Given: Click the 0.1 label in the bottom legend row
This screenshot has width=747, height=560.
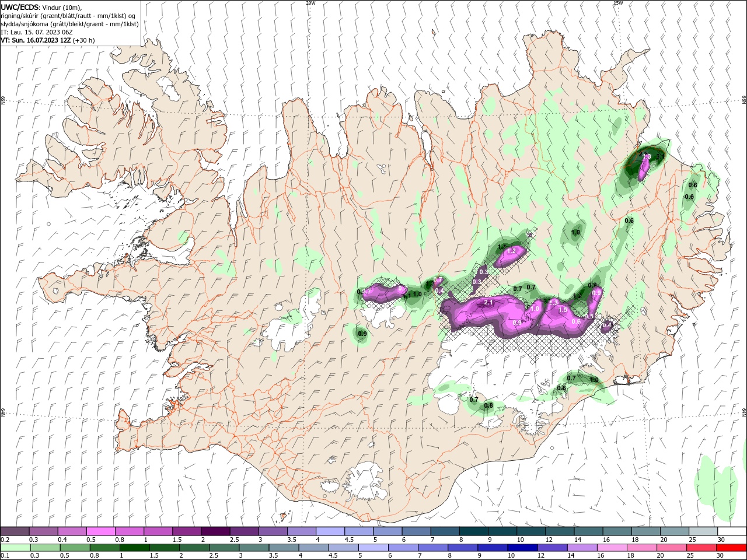Looking at the screenshot, I should (5, 556).
